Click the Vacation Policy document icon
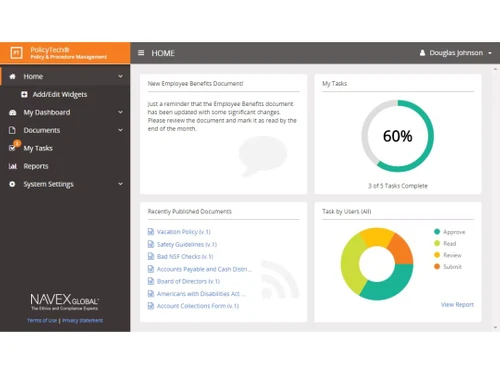 pos(151,231)
